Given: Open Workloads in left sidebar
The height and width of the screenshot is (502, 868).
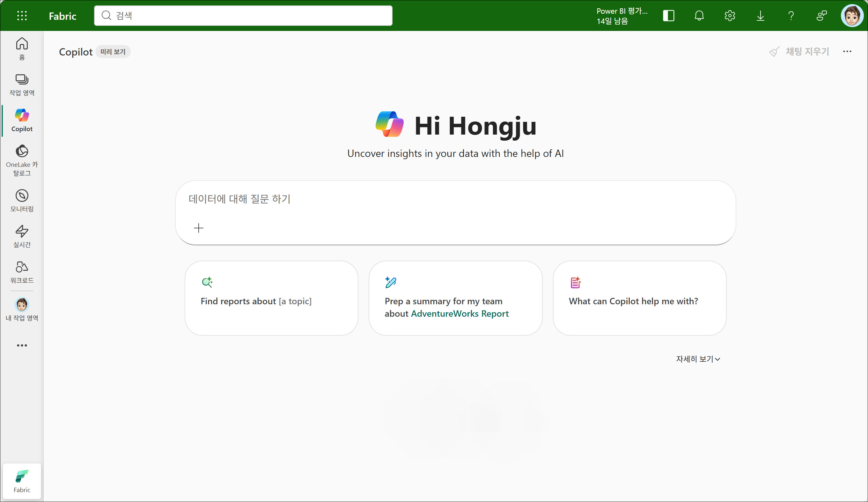Looking at the screenshot, I should tap(22, 272).
